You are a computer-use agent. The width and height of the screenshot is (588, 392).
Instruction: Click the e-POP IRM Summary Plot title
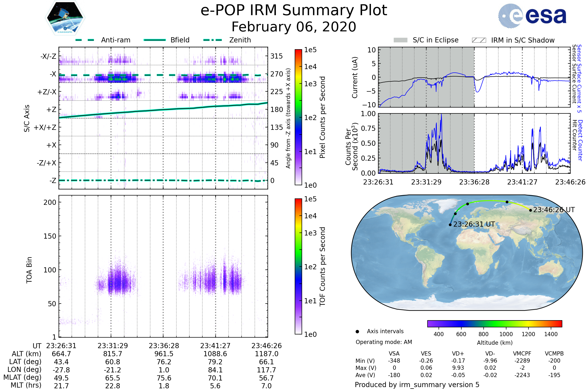[294, 11]
